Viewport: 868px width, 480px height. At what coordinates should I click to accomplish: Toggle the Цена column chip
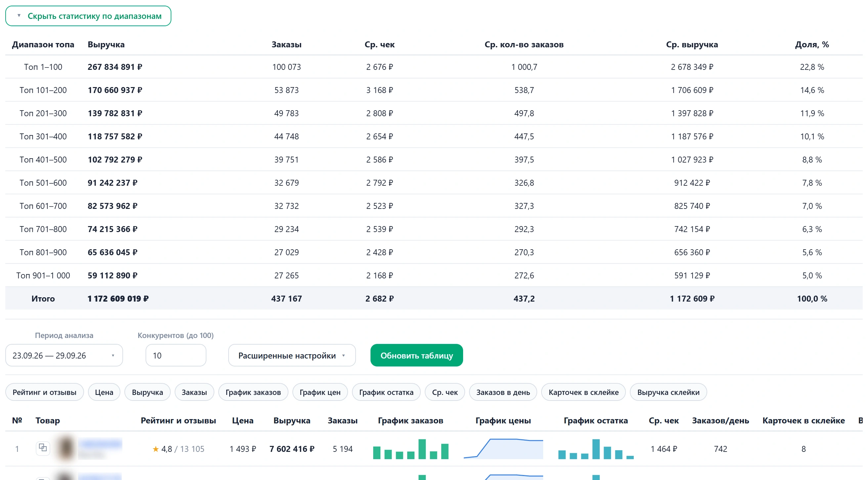(104, 392)
